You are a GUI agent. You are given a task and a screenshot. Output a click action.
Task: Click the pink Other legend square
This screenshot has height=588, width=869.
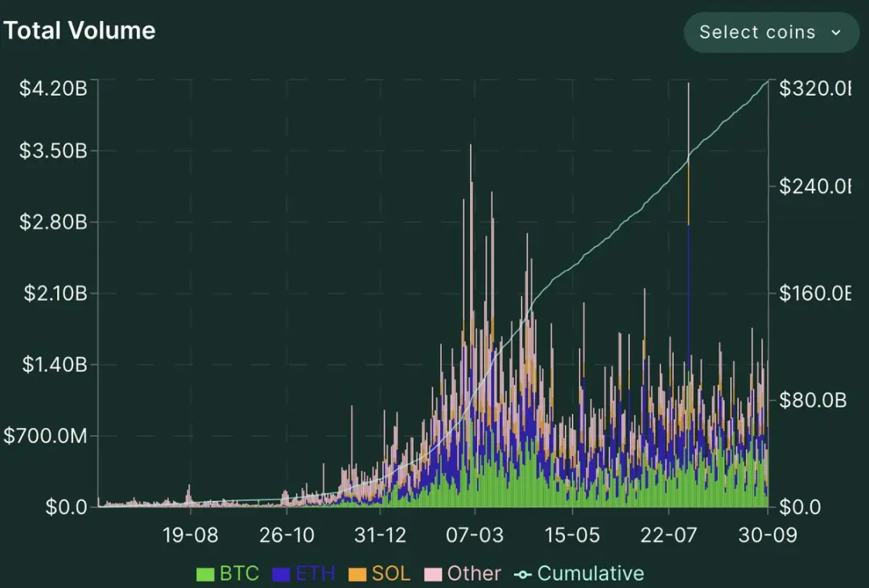coord(433,574)
